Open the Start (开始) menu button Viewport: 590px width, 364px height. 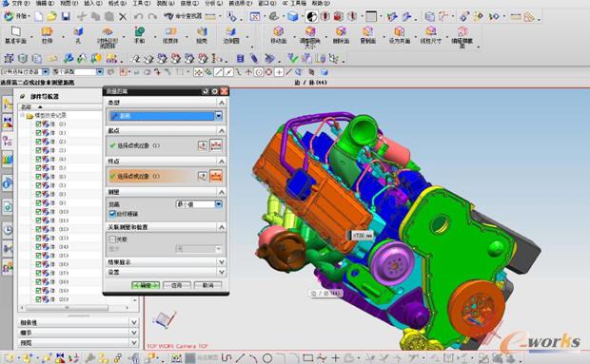point(16,16)
